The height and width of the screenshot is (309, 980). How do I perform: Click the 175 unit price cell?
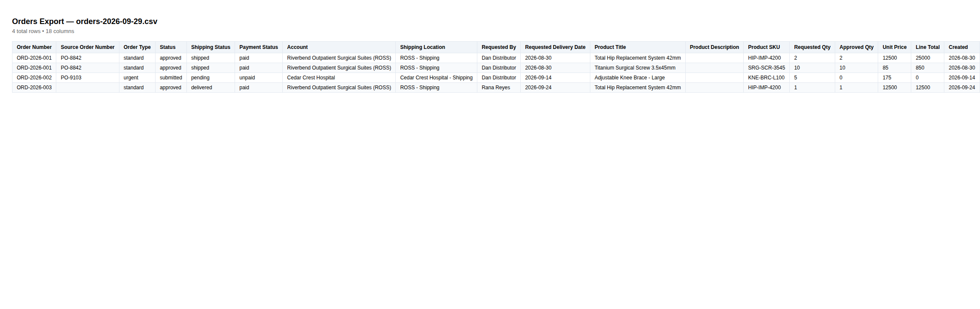tap(895, 78)
